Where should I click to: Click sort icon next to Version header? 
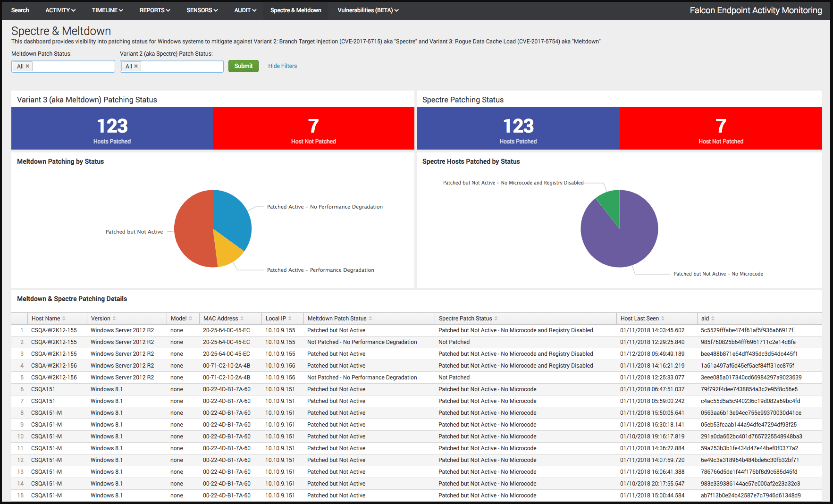(114, 319)
